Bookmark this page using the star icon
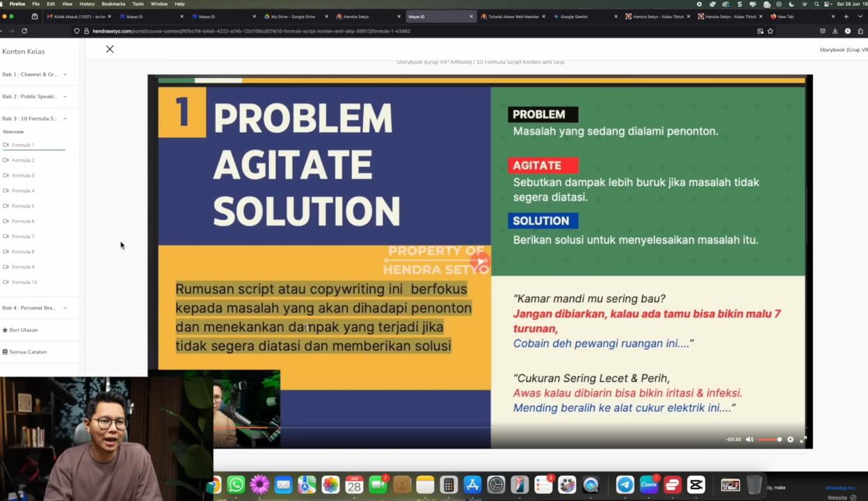 tap(770, 31)
